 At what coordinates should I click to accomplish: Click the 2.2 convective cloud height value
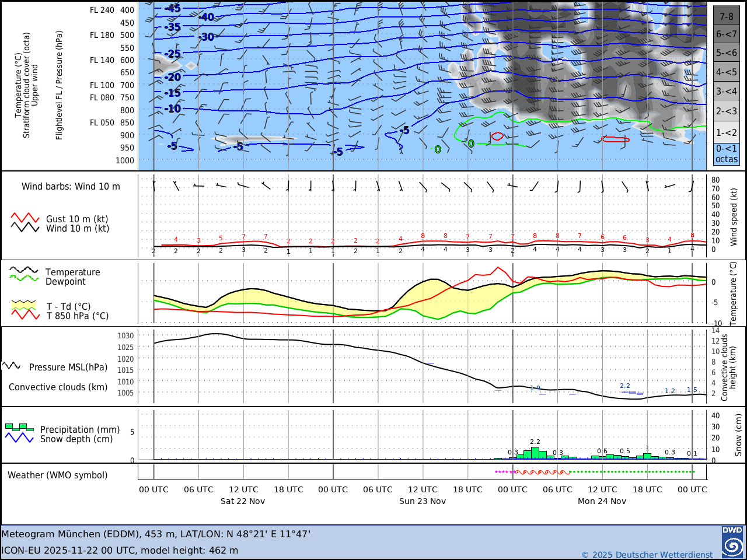coord(625,386)
